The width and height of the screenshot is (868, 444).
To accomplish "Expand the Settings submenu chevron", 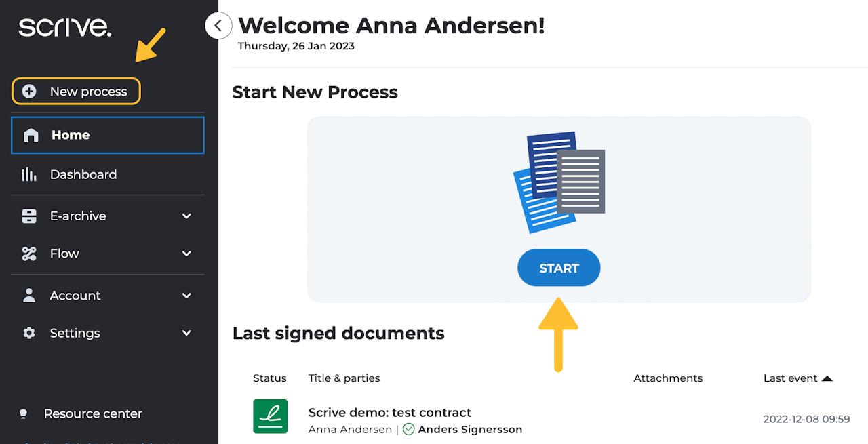I will [187, 333].
